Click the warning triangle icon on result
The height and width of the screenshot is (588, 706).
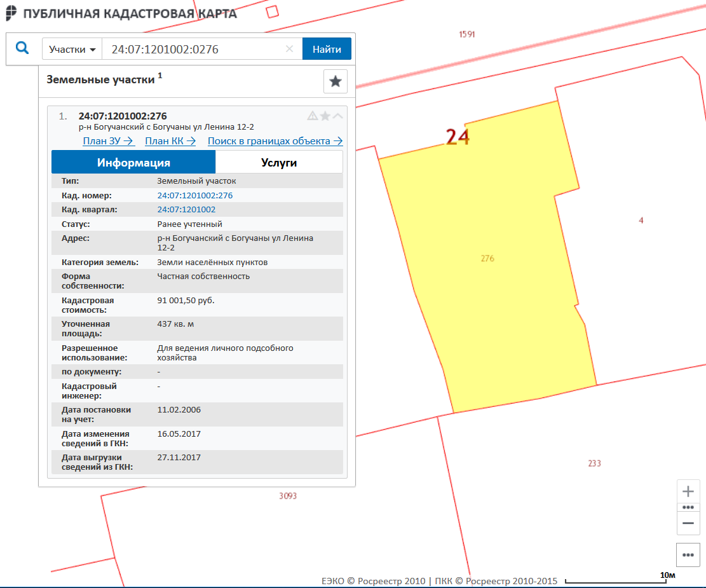pos(313,116)
